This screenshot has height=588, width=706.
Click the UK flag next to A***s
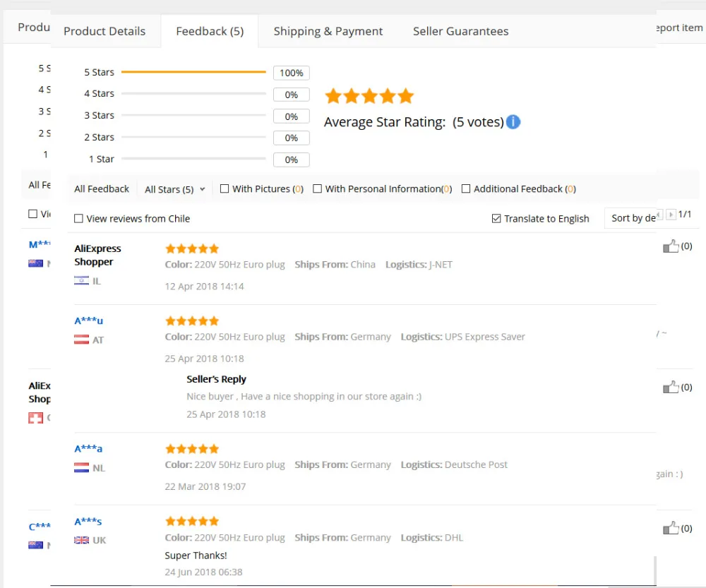81,540
